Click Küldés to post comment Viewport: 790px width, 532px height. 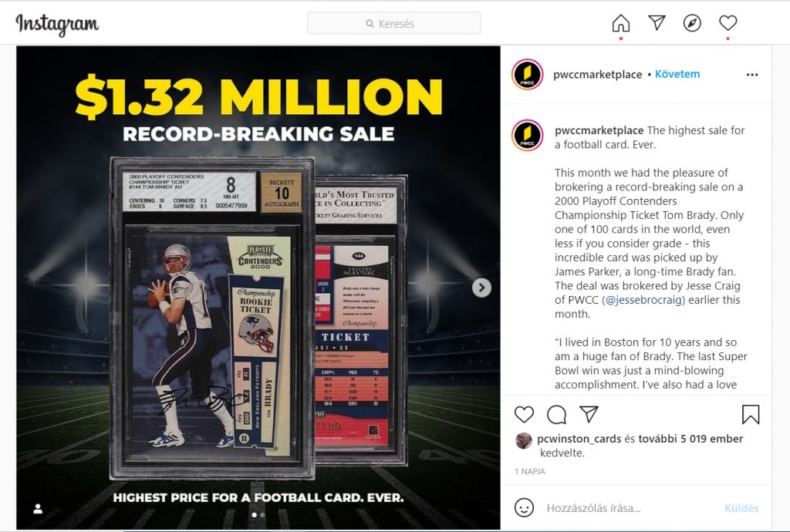coord(741,508)
